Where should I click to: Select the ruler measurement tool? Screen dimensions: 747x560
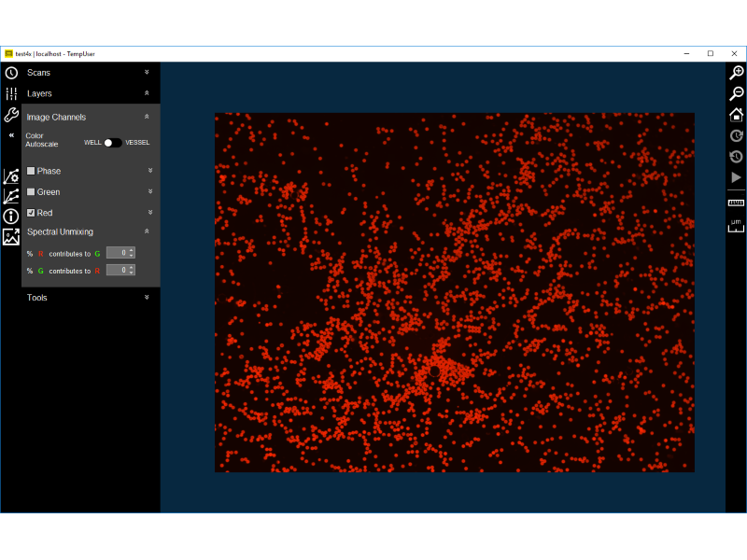[x=737, y=203]
